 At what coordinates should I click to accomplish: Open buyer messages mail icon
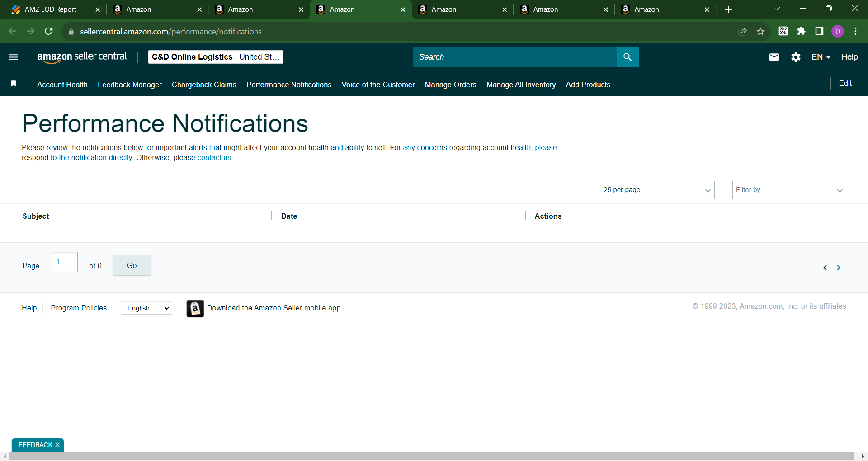(774, 57)
